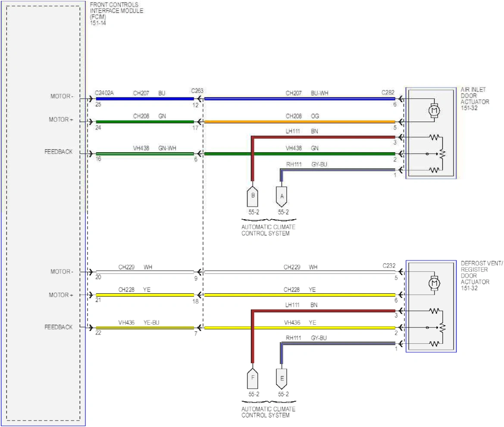504x427 pixels.
Task: Click the lower Automatic Climate Control System caption
Action: click(x=268, y=412)
